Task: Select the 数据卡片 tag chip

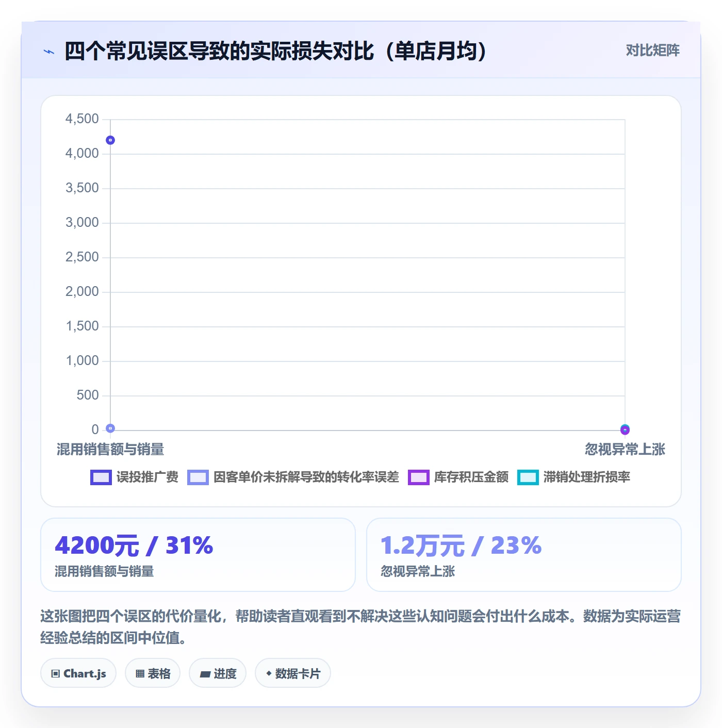Action: (293, 673)
